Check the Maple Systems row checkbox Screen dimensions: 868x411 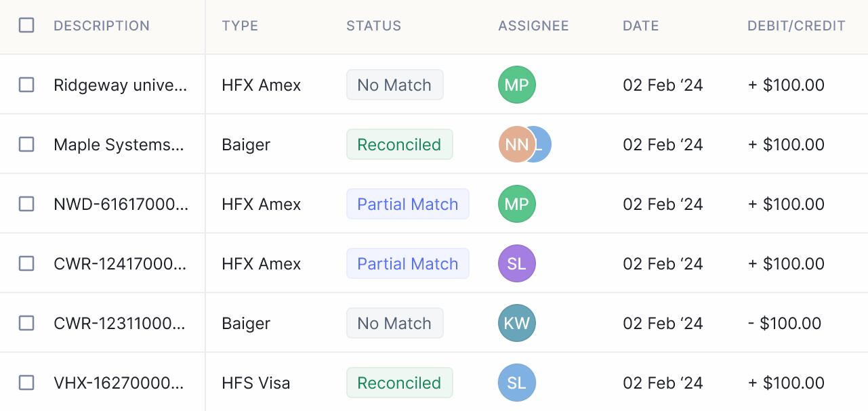click(26, 144)
